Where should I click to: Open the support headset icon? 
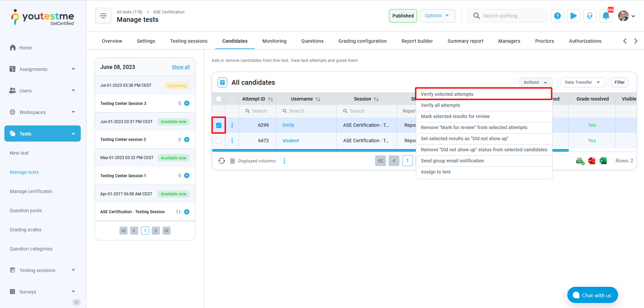590,16
